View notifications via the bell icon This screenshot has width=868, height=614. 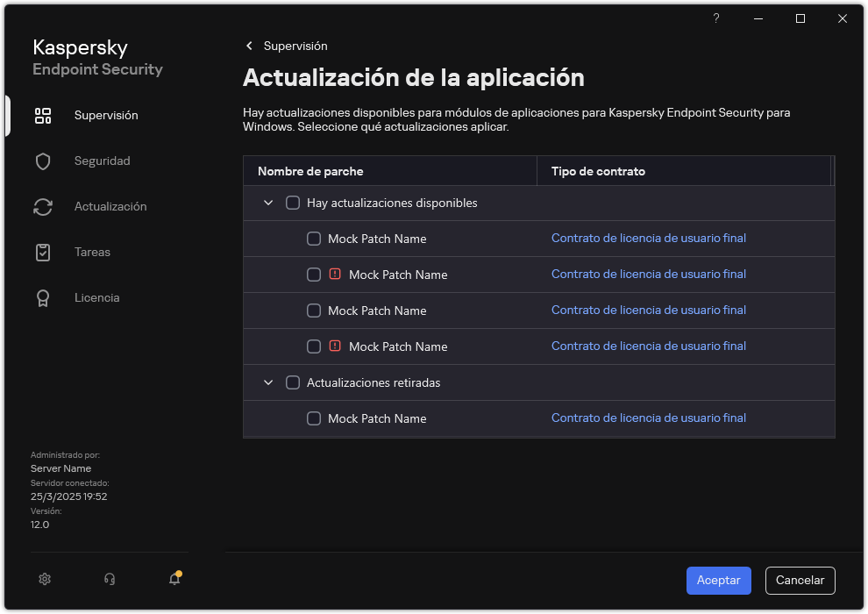(x=174, y=579)
